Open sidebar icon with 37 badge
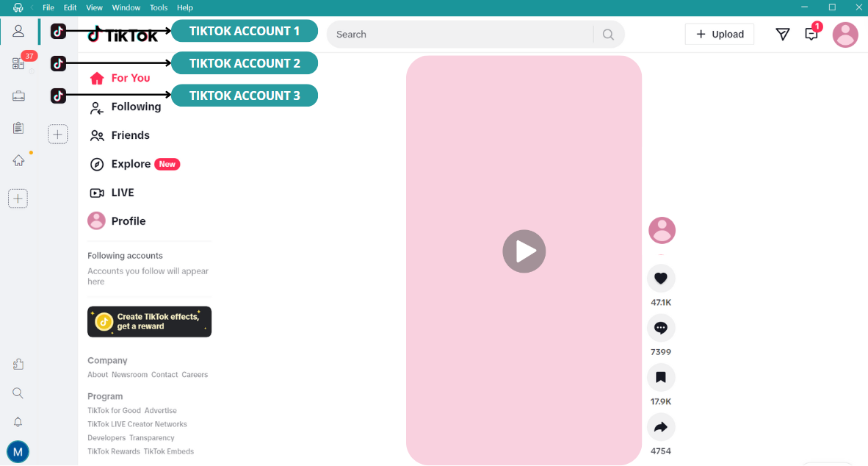This screenshot has height=466, width=868. click(18, 63)
